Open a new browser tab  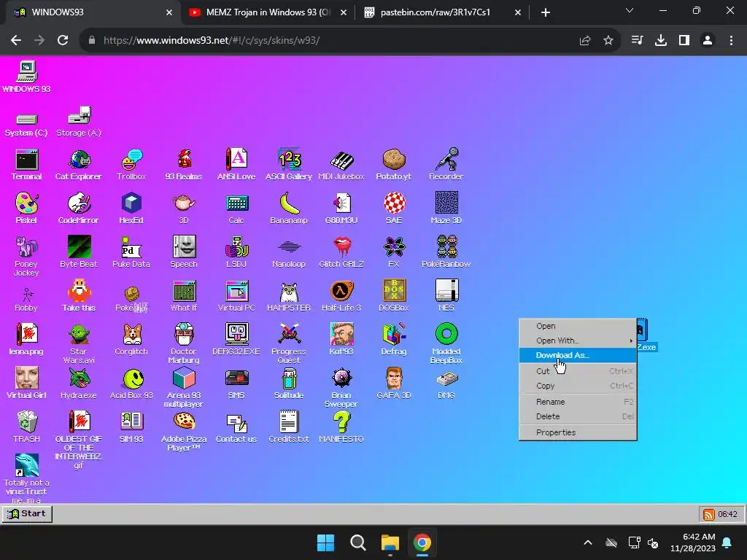click(546, 12)
